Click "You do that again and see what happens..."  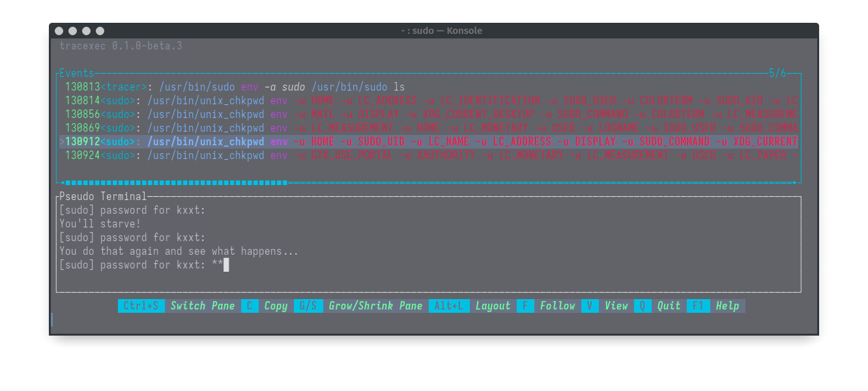point(179,251)
